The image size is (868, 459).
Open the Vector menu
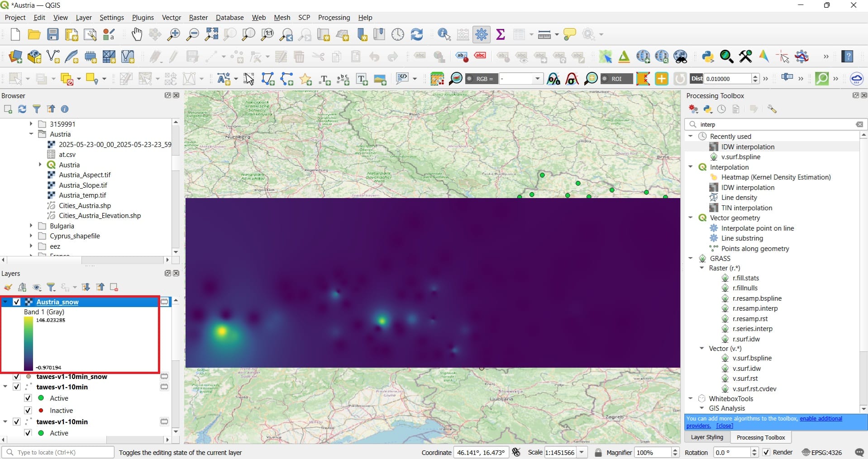(x=172, y=17)
